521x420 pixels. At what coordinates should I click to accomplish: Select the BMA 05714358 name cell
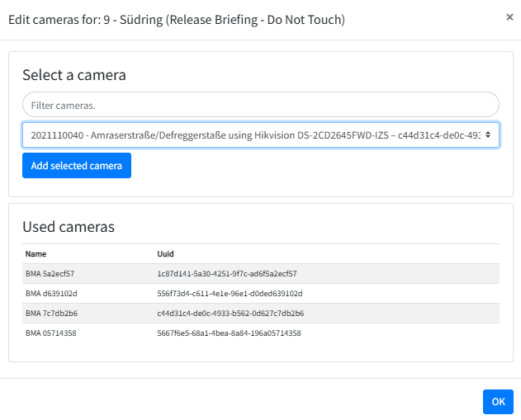pyautogui.click(x=51, y=333)
